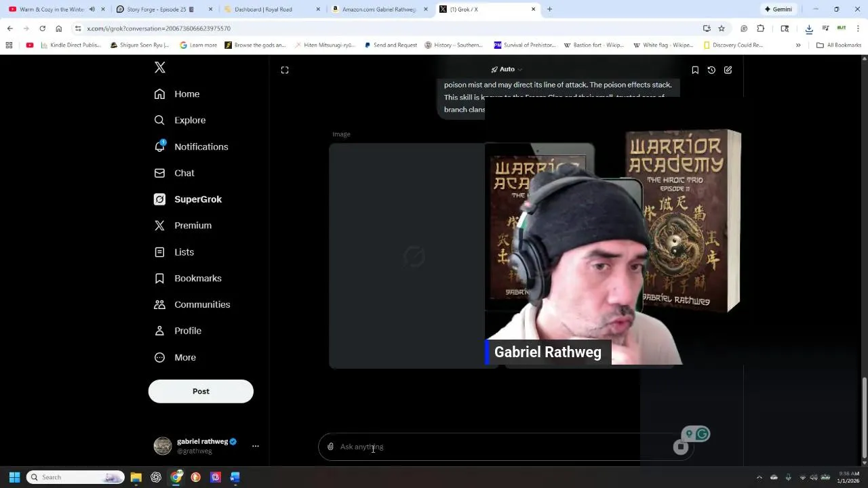
Task: Show hidden system tray icons
Action: 759,477
